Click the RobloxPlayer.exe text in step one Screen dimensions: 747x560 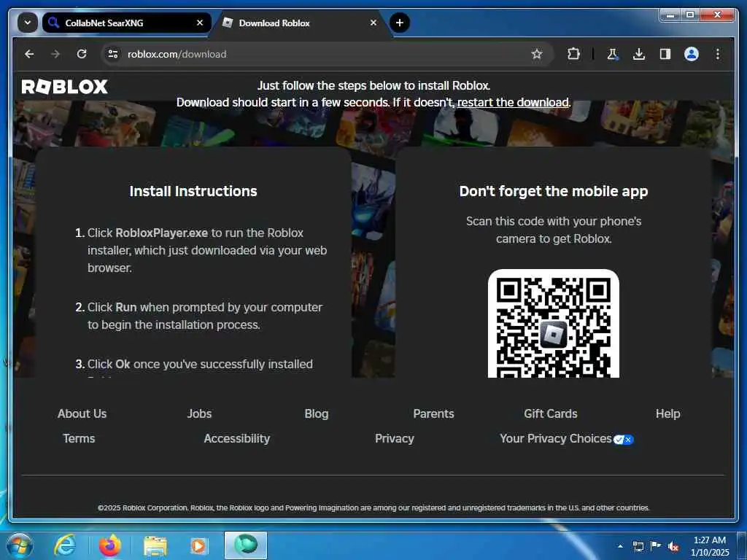(x=161, y=233)
